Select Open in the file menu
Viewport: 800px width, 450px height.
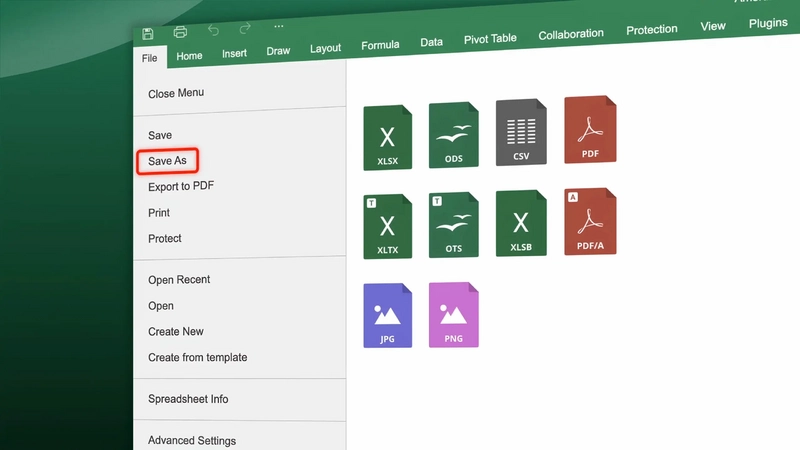coord(161,306)
